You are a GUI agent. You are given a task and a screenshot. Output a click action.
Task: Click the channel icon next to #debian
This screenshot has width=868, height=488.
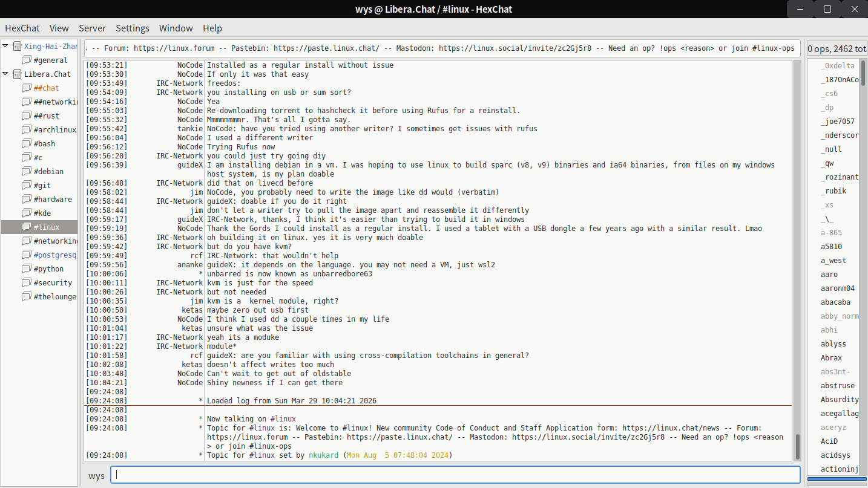(x=27, y=171)
